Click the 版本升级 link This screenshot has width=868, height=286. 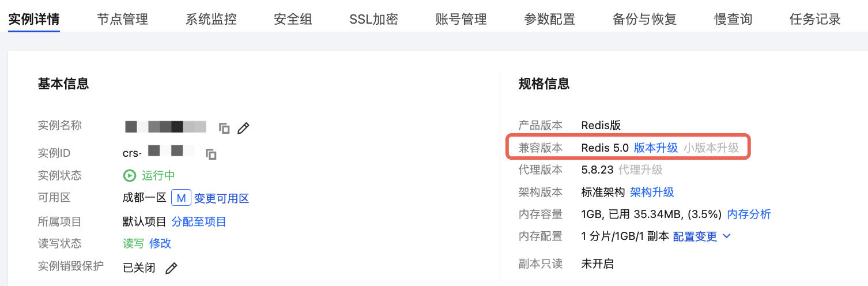(x=656, y=148)
